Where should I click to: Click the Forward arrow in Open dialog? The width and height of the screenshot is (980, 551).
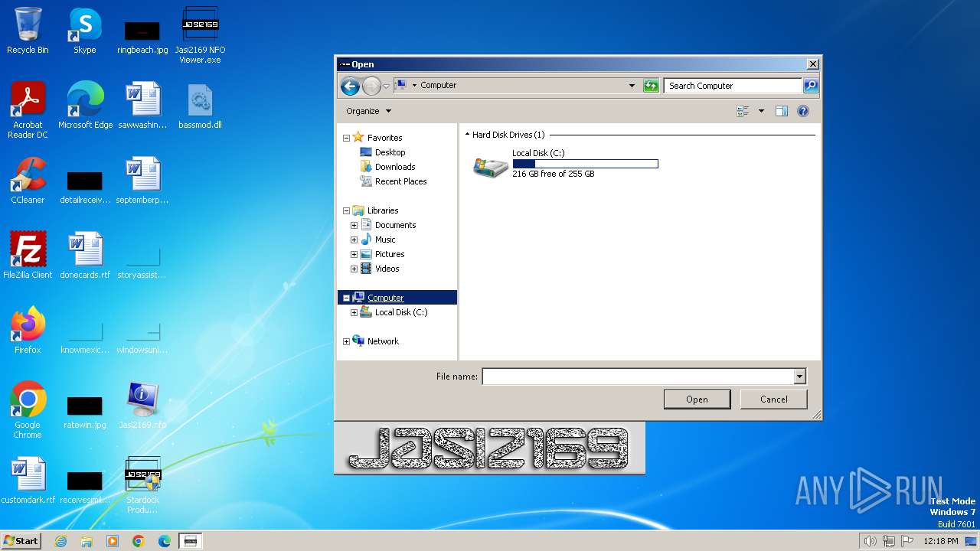coord(371,86)
